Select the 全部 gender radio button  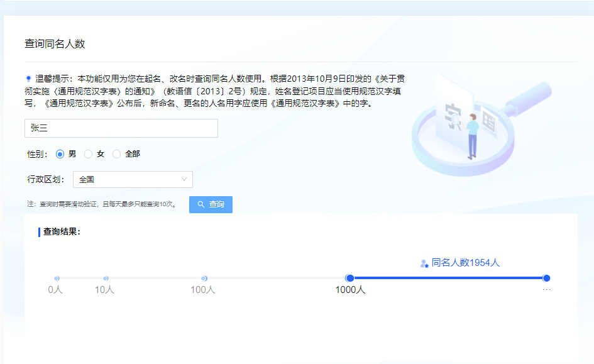pyautogui.click(x=117, y=154)
